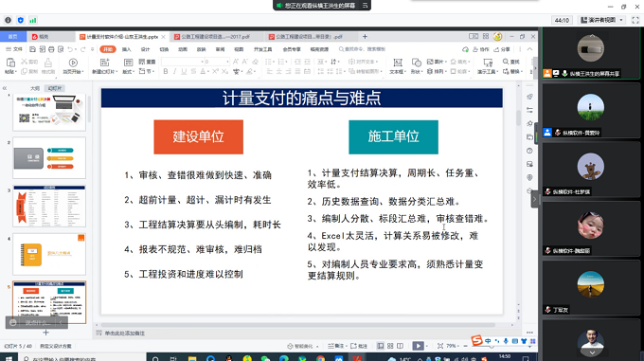This screenshot has width=644, height=361.
Task: Open the File (文件) menu
Action: pyautogui.click(x=14, y=49)
